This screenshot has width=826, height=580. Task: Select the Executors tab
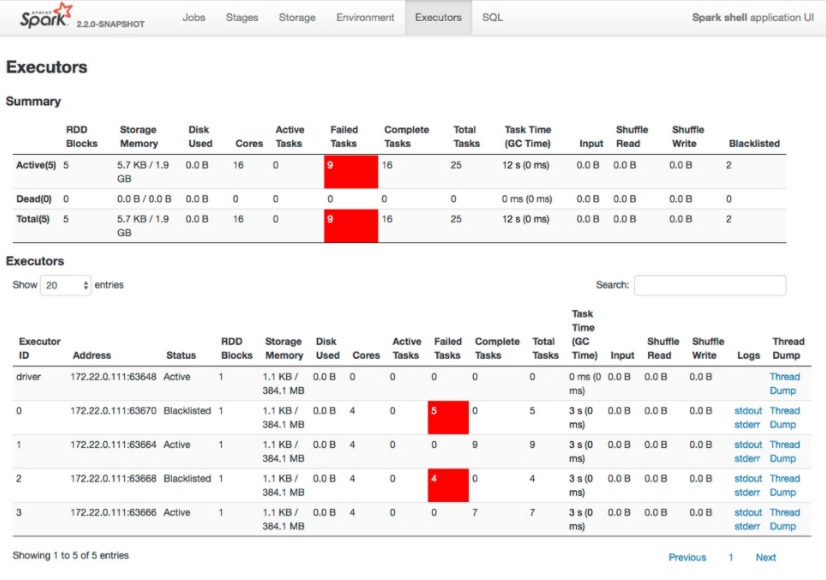438,17
